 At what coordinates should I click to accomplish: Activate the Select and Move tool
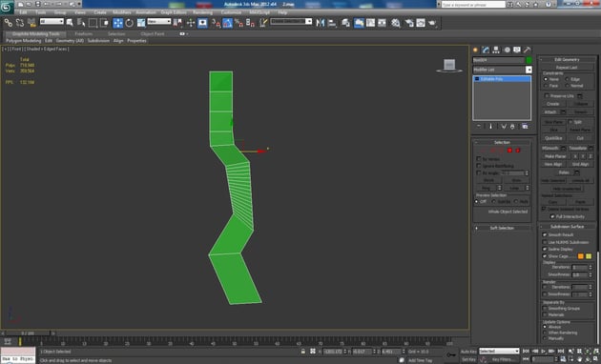pyautogui.click(x=117, y=23)
